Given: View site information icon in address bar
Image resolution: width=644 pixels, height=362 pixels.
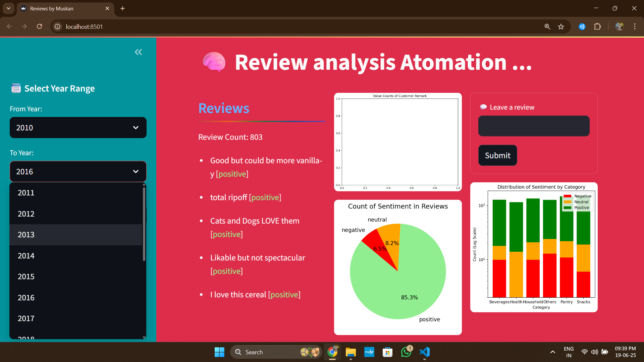Looking at the screenshot, I should click(x=58, y=26).
